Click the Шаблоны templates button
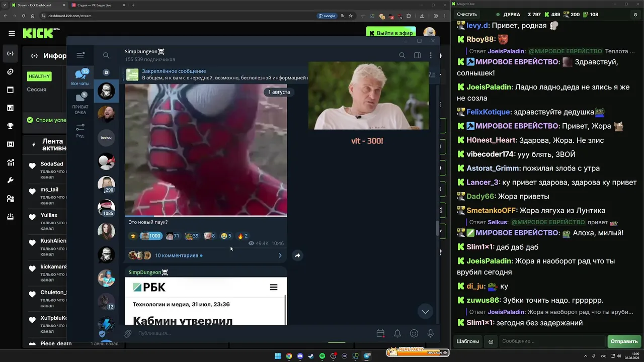The image size is (644, 362). (467, 341)
